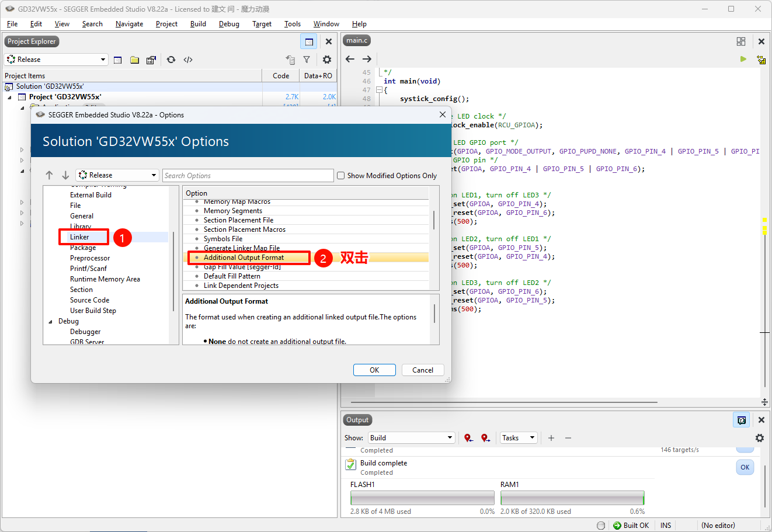Click the Search Options input field
This screenshot has height=532, width=772.
pos(248,176)
